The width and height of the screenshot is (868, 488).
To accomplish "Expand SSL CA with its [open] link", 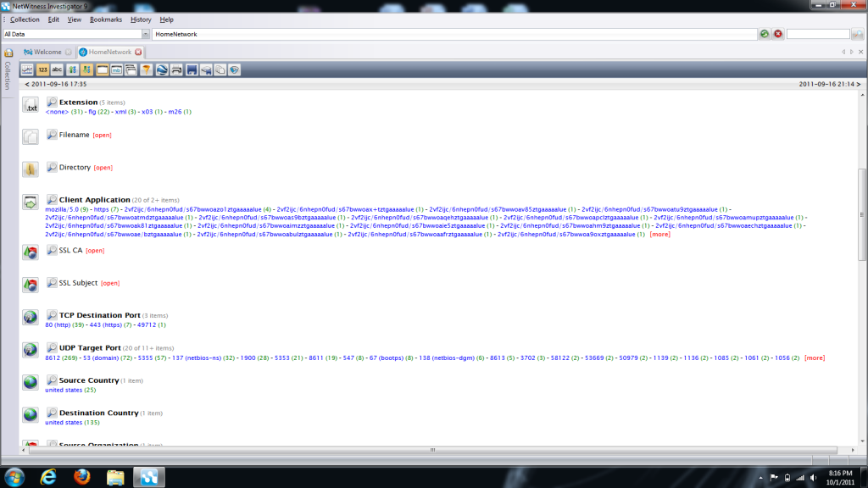I will point(95,250).
